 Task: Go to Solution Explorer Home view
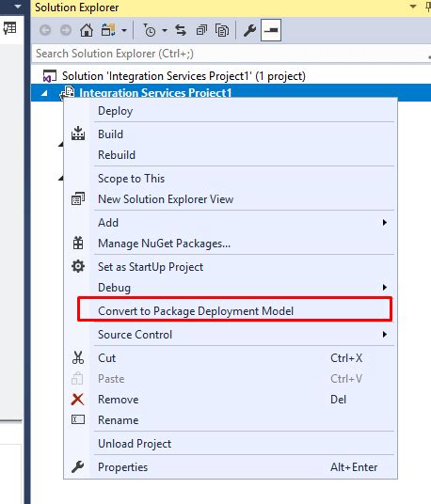click(87, 30)
